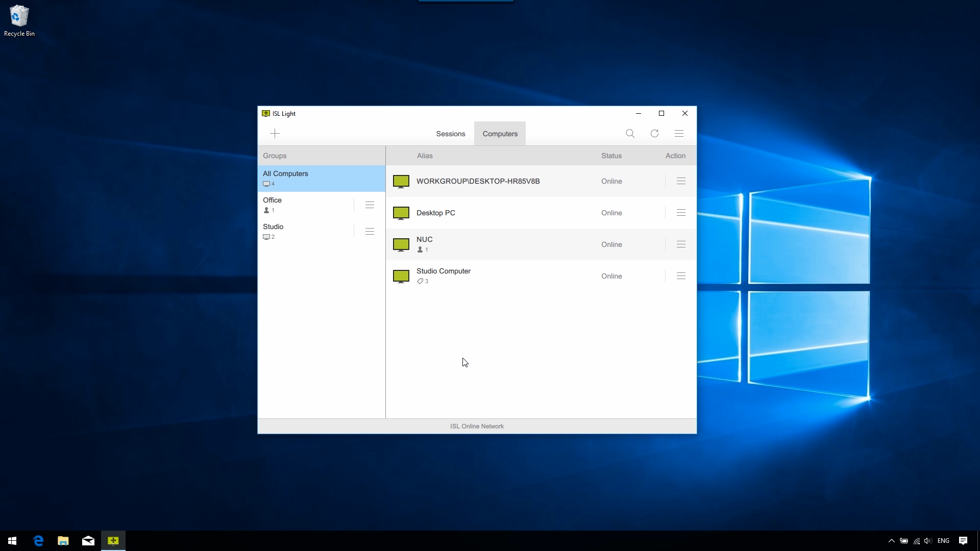
Task: Open the search magnifier icon
Action: 630,134
